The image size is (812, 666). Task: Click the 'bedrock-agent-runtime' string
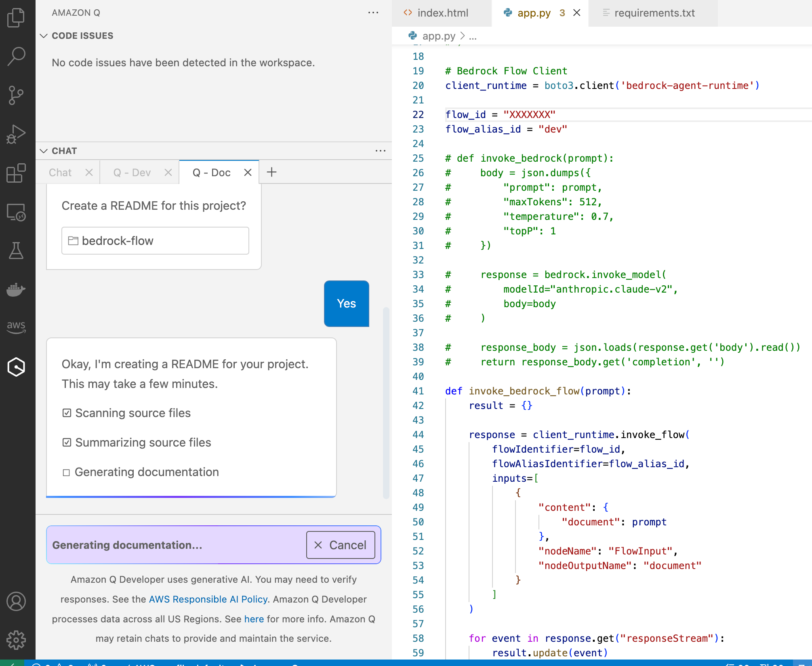click(x=687, y=86)
